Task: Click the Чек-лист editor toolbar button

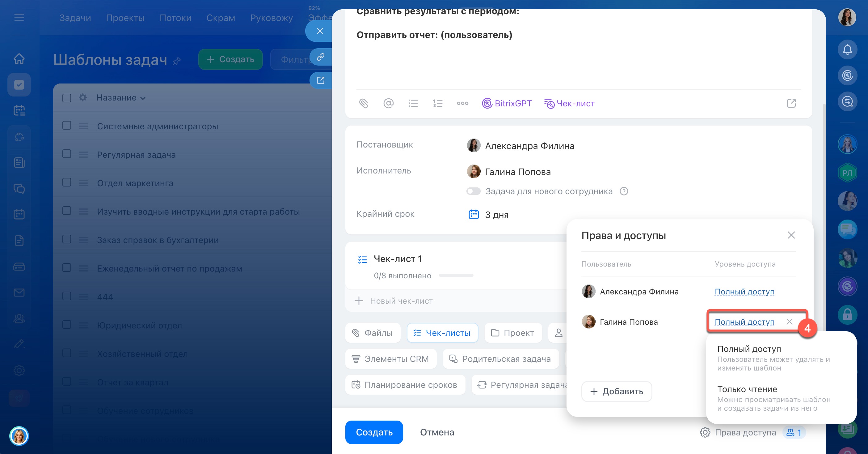Action: [x=569, y=103]
